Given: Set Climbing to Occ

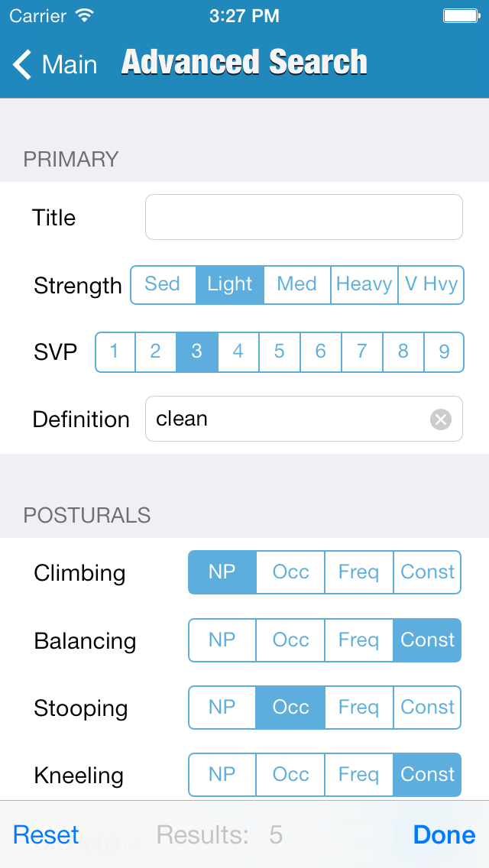Looking at the screenshot, I should coord(290,572).
